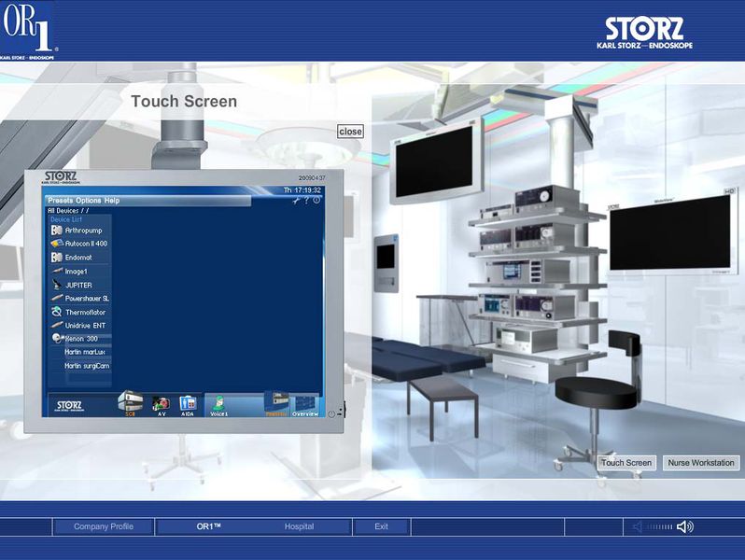This screenshot has width=745, height=560.
Task: Open the Company Profile section
Action: 103,526
